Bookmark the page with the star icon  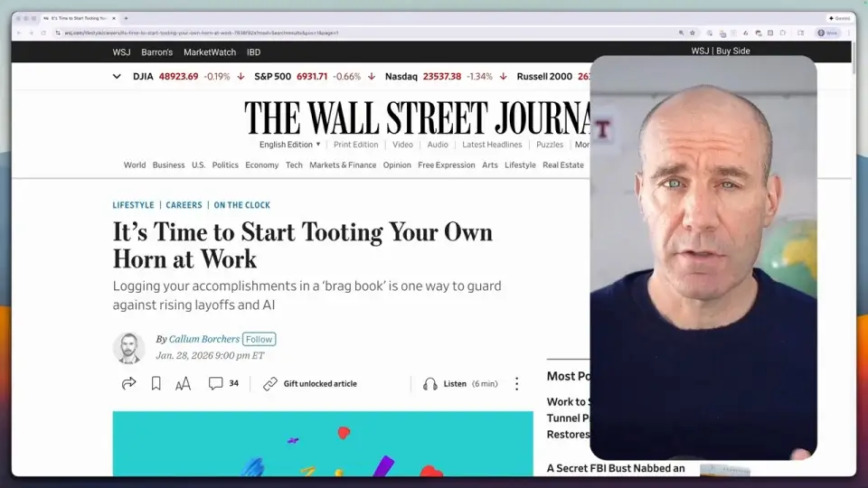(x=693, y=33)
